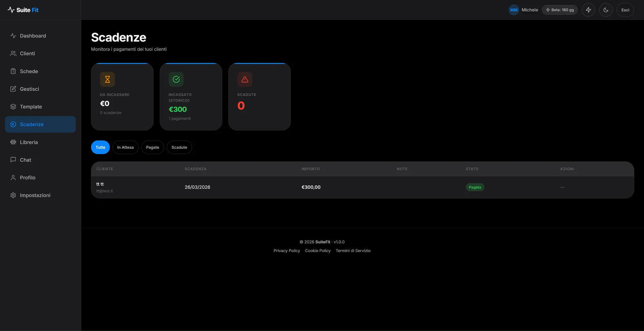The width and height of the screenshot is (644, 331).
Task: Click the Template layers icon
Action: click(x=13, y=107)
